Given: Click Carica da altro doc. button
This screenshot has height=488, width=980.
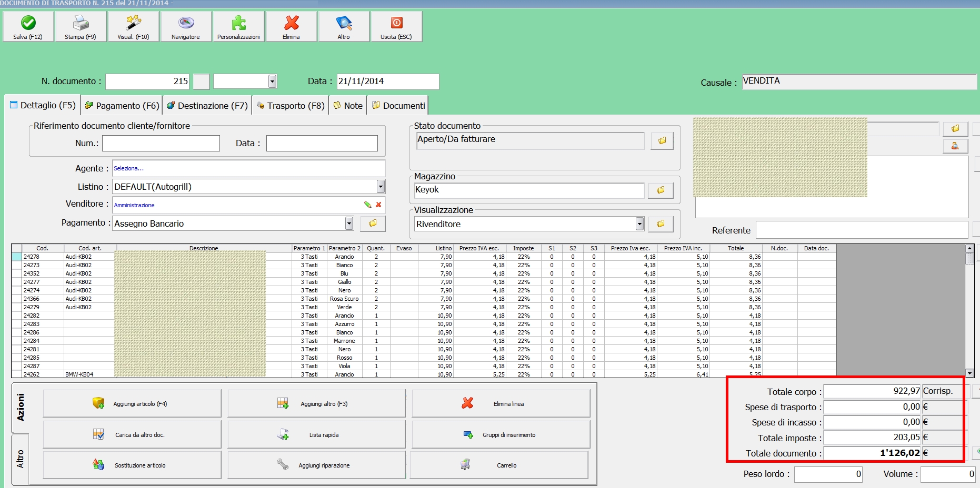Looking at the screenshot, I should [132, 434].
